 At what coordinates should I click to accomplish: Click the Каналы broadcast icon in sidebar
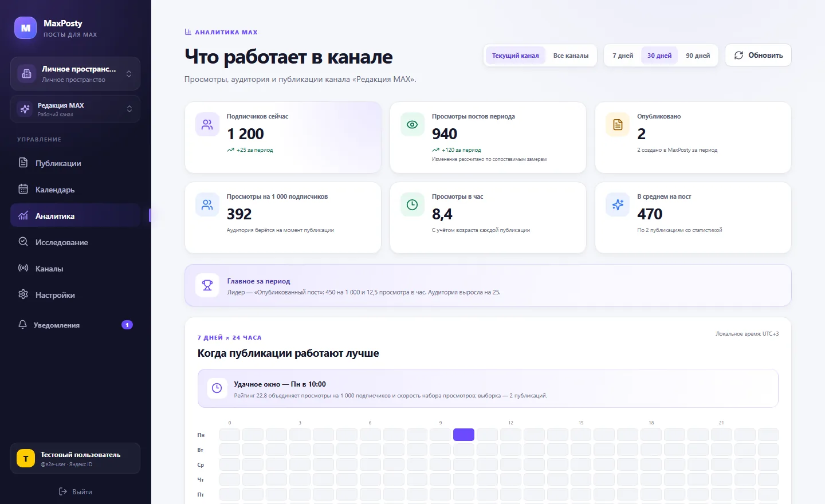pos(23,268)
